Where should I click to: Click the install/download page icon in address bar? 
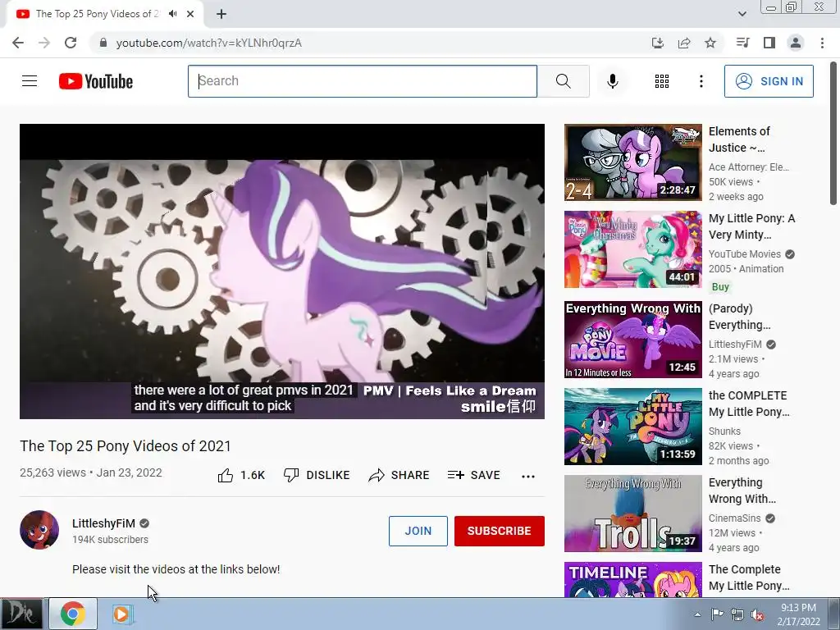(x=657, y=43)
